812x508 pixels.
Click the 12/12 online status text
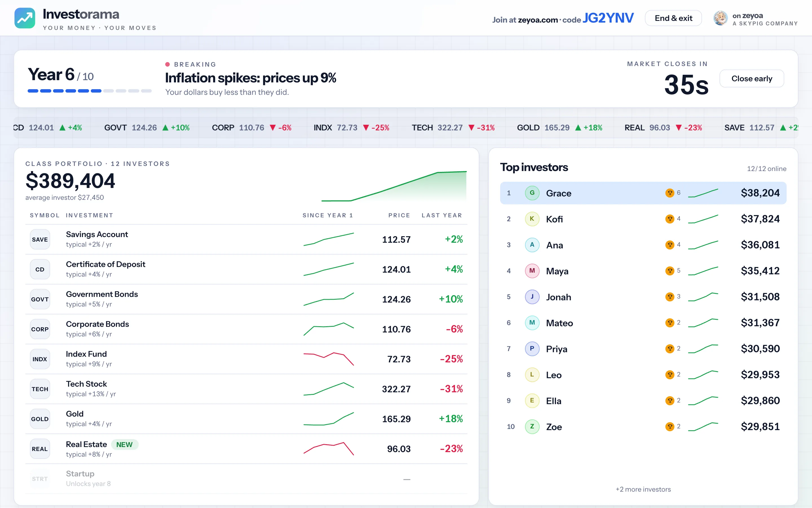point(766,169)
